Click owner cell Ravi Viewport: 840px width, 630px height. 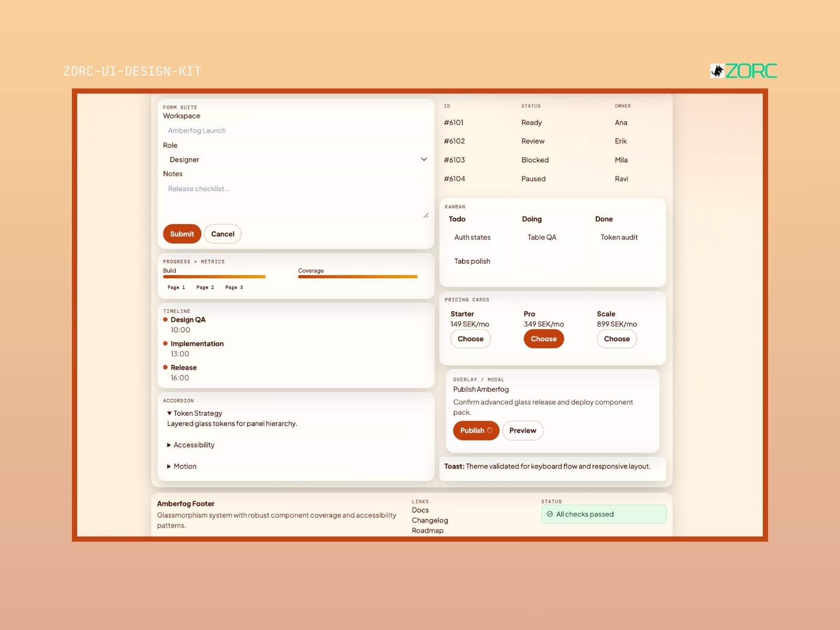[x=622, y=179]
